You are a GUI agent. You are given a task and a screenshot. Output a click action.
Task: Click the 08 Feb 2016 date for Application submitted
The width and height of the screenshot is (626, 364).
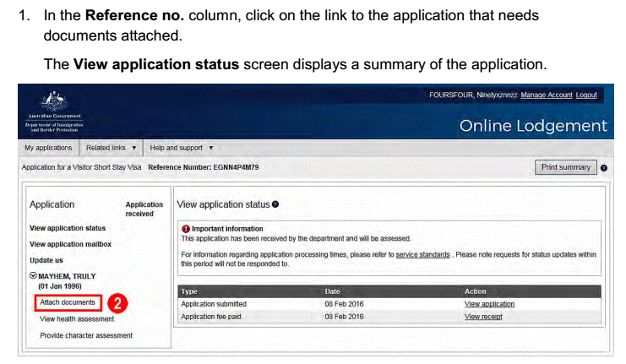pos(344,304)
